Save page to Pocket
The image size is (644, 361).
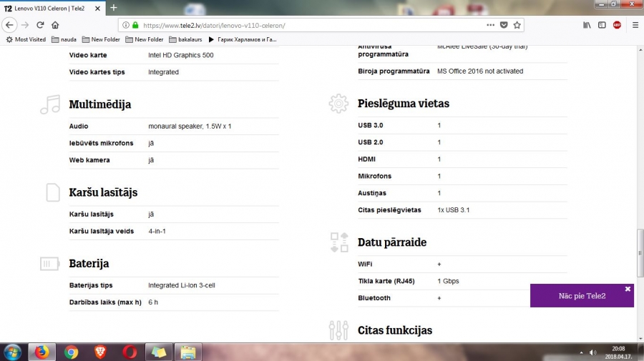(x=504, y=25)
